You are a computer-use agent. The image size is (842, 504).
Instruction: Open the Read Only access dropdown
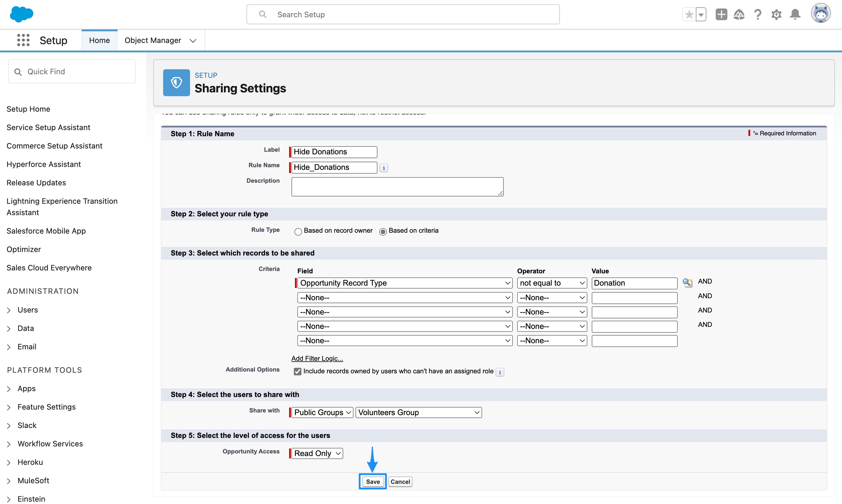316,453
